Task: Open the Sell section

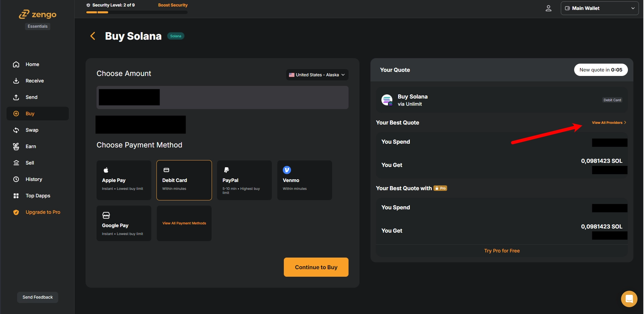Action: coord(29,163)
